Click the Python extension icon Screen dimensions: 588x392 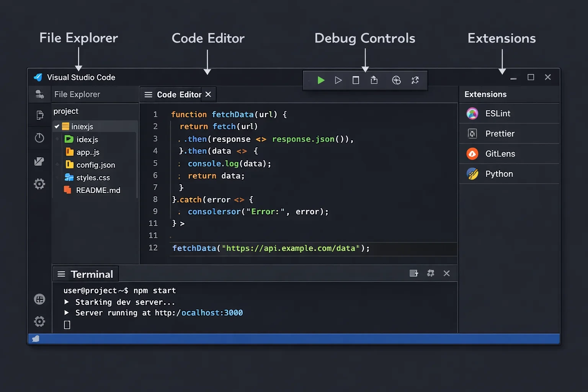click(472, 174)
